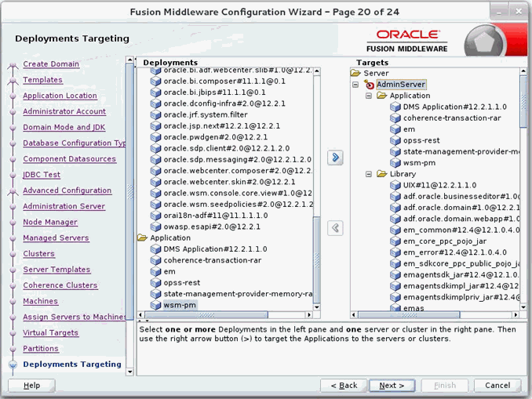Click Application folder icon in Deployments pane
Screen dimensions: 532x399
[x=143, y=238]
